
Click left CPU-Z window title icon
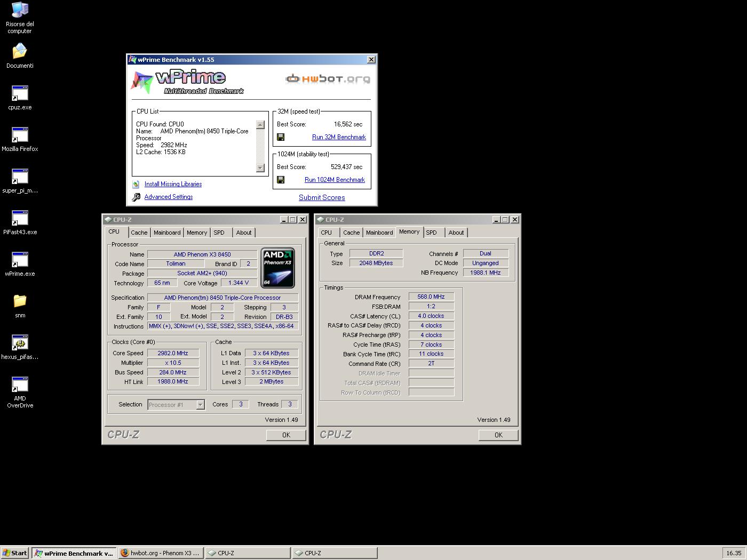point(108,220)
